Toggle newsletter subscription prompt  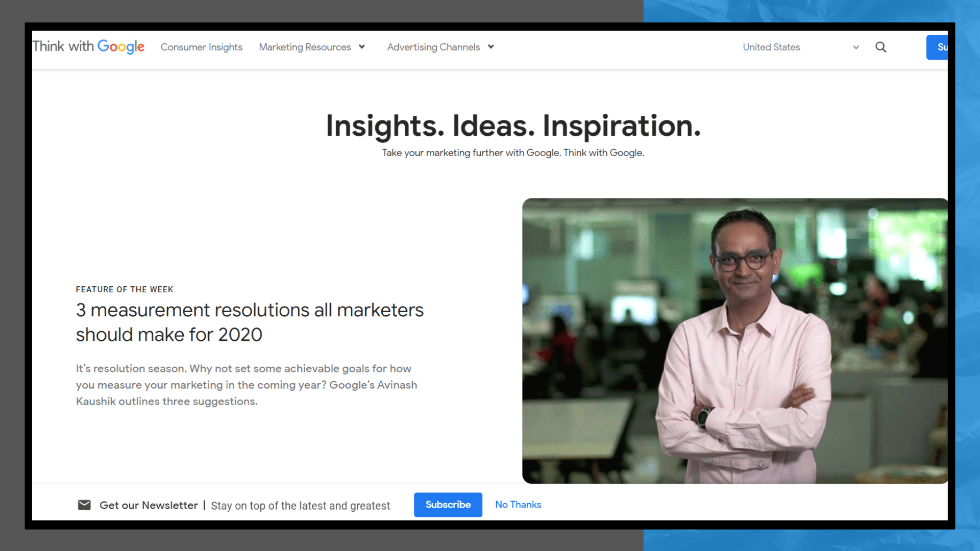[518, 504]
